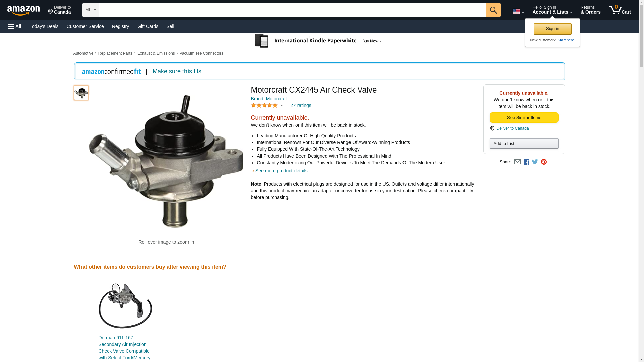Click the yellow Sign in button
The width and height of the screenshot is (644, 362).
552,29
